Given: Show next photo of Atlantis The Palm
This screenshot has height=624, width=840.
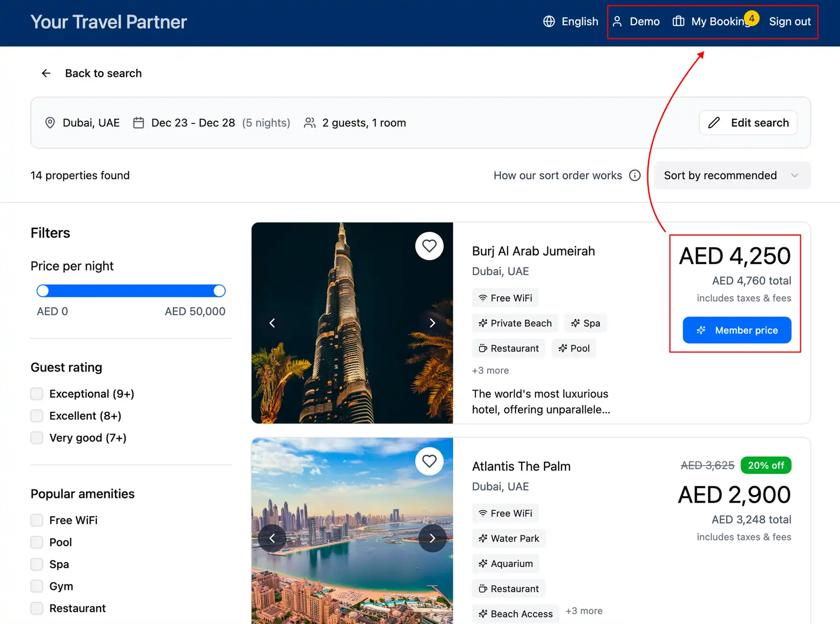Looking at the screenshot, I should 432,538.
